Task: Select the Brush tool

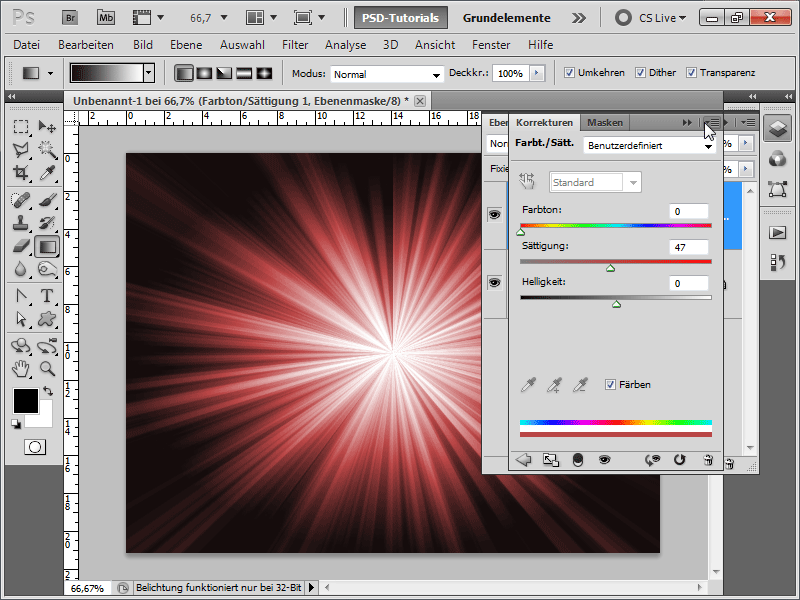Action: point(47,200)
